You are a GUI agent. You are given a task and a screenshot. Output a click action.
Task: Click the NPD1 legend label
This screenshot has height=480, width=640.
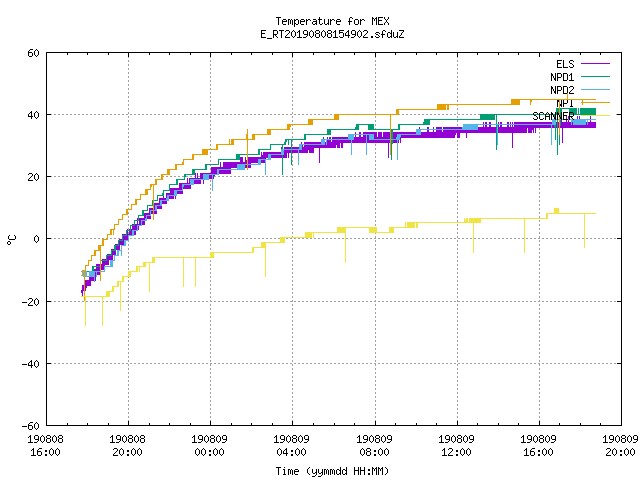click(x=562, y=77)
